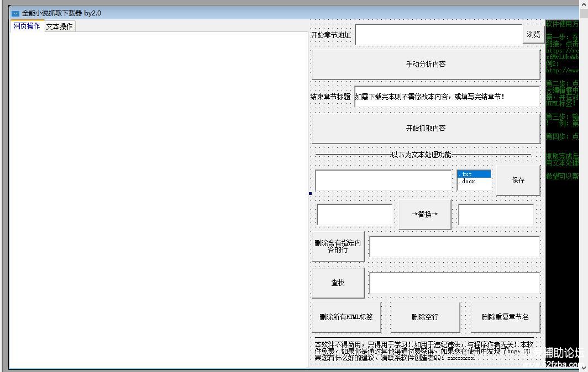Click the 保存 button
This screenshot has height=372, width=588.
click(518, 180)
